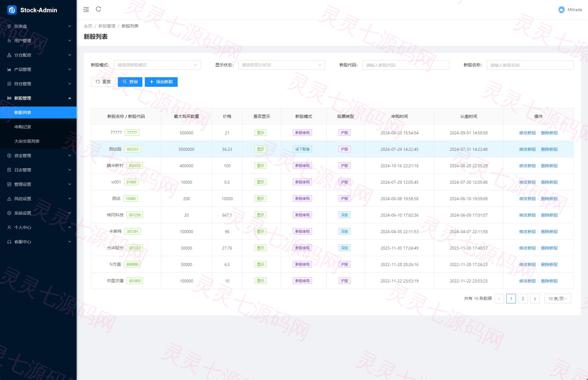Click the 用户管理 user icon in the sidebar
The width and height of the screenshot is (588, 380).
[x=9, y=41]
